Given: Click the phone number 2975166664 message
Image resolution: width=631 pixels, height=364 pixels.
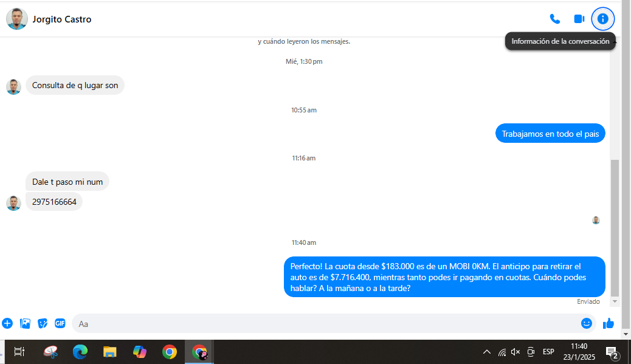Looking at the screenshot, I should (x=54, y=202).
